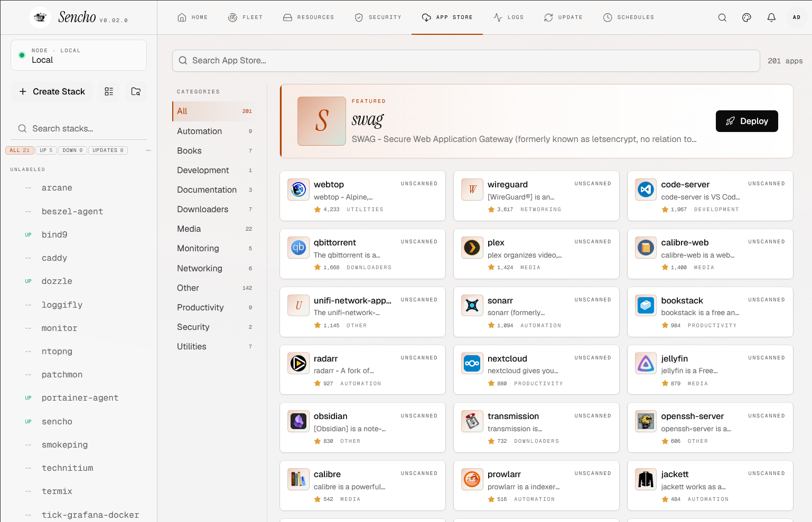Open the Logs tab
Viewport: 812px width, 522px height.
pyautogui.click(x=509, y=17)
